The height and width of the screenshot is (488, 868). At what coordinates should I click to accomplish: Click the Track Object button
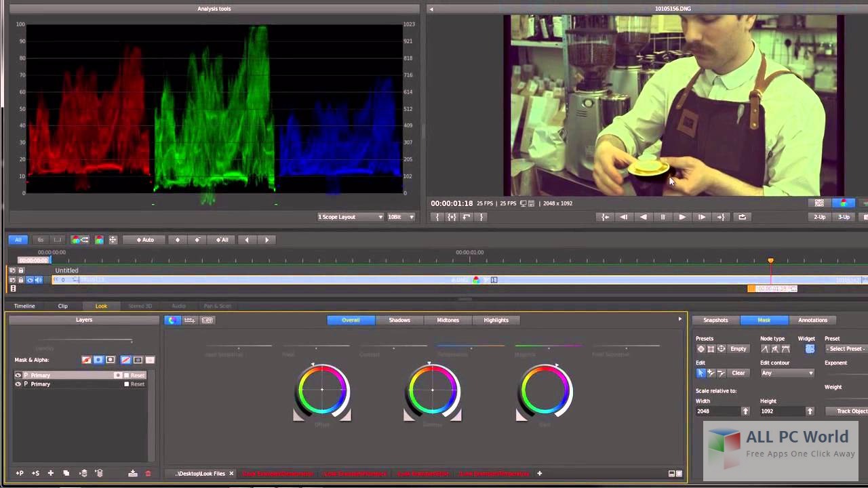(x=850, y=411)
